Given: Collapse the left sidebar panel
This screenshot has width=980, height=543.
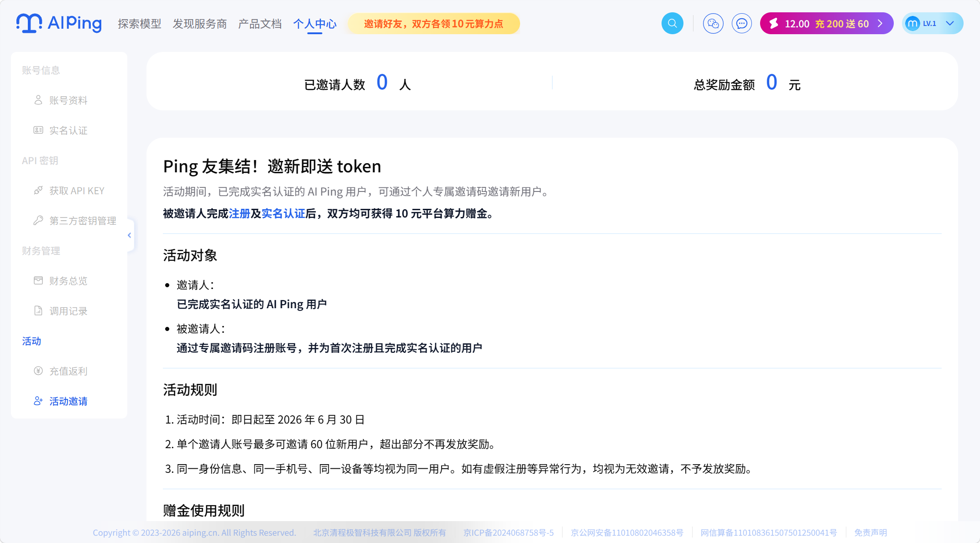Looking at the screenshot, I should click(130, 235).
